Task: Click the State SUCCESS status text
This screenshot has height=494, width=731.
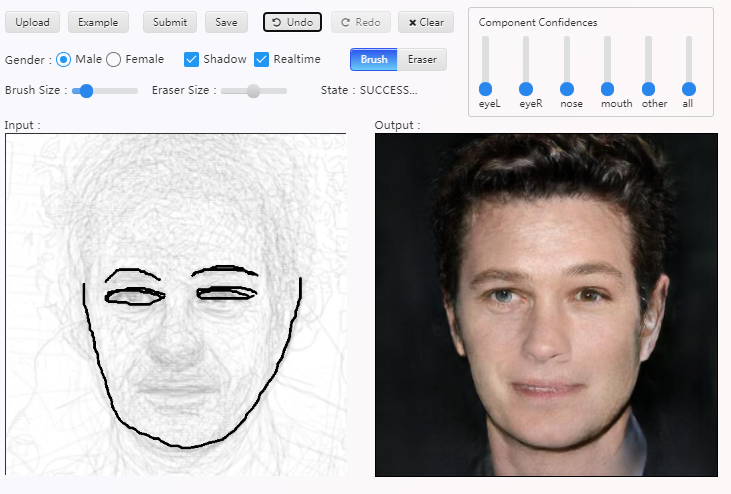Action: click(369, 90)
